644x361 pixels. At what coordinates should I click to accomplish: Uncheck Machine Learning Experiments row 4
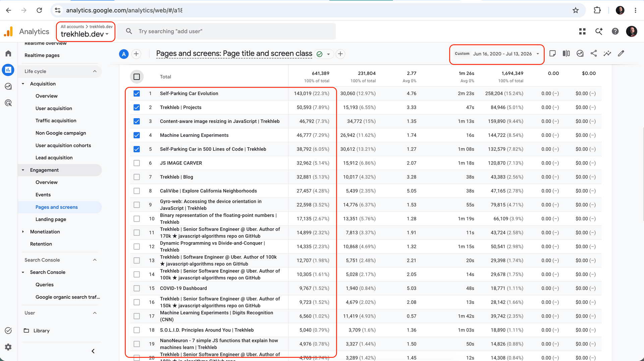pyautogui.click(x=137, y=135)
